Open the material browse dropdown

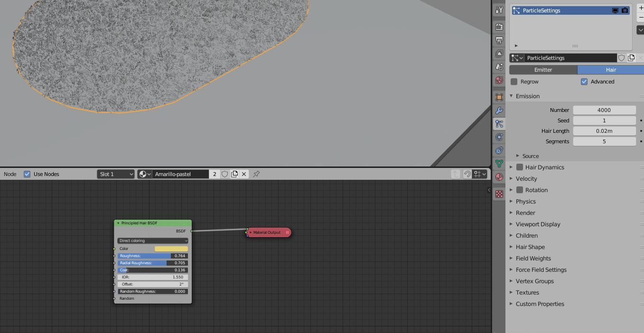[x=145, y=174]
